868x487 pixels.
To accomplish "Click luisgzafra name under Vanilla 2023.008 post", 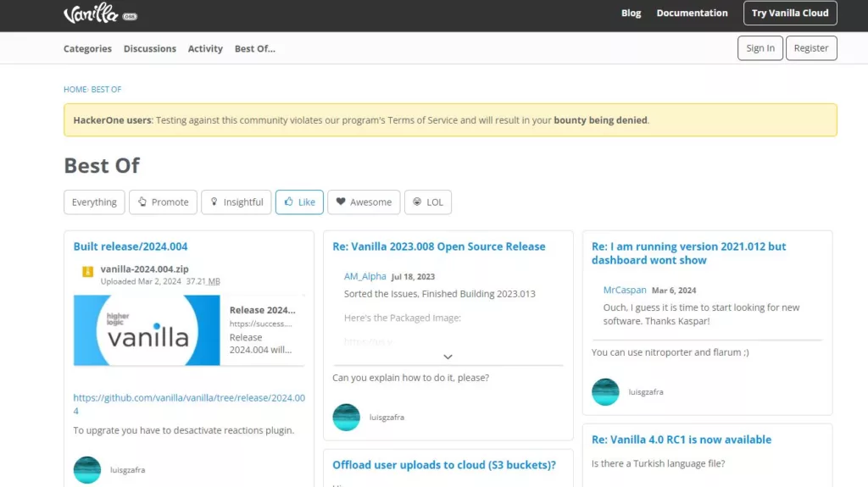I will (x=387, y=418).
